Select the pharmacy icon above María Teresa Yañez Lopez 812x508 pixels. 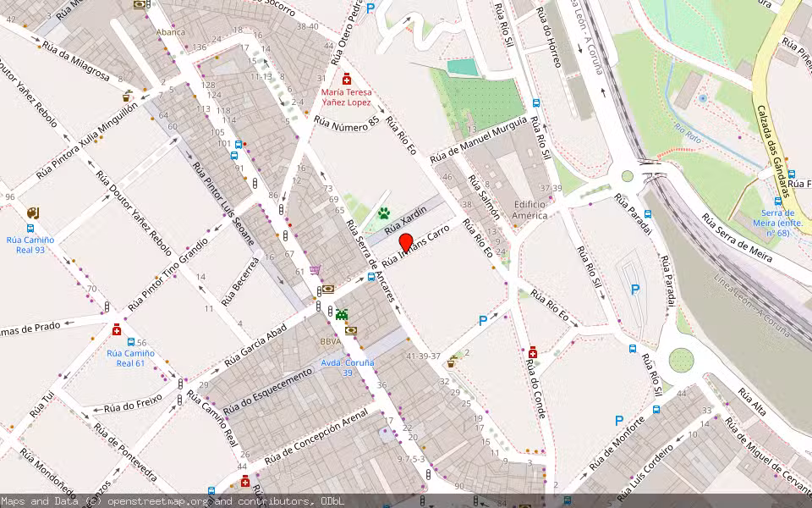click(347, 79)
